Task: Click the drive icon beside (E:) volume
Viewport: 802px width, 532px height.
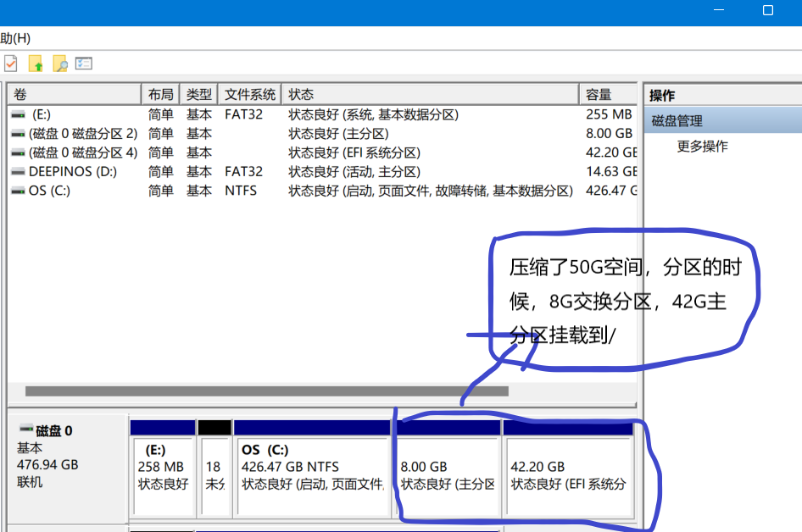Action: coord(18,114)
